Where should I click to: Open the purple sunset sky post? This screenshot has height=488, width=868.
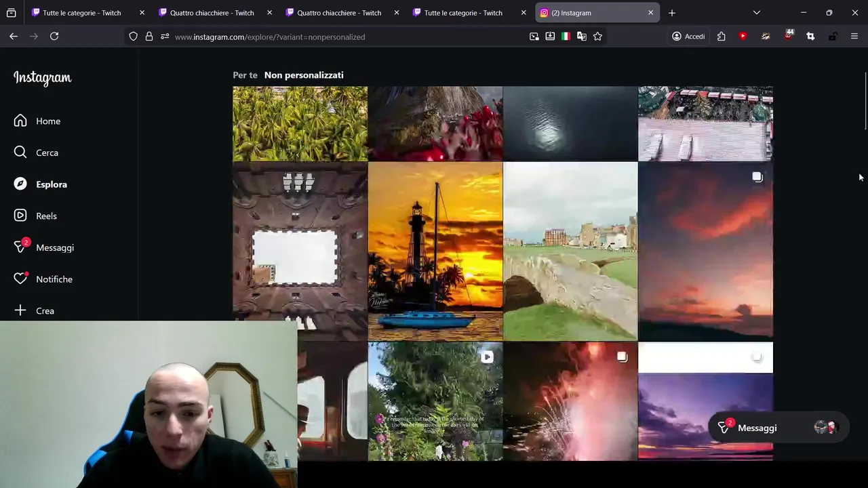[705, 401]
